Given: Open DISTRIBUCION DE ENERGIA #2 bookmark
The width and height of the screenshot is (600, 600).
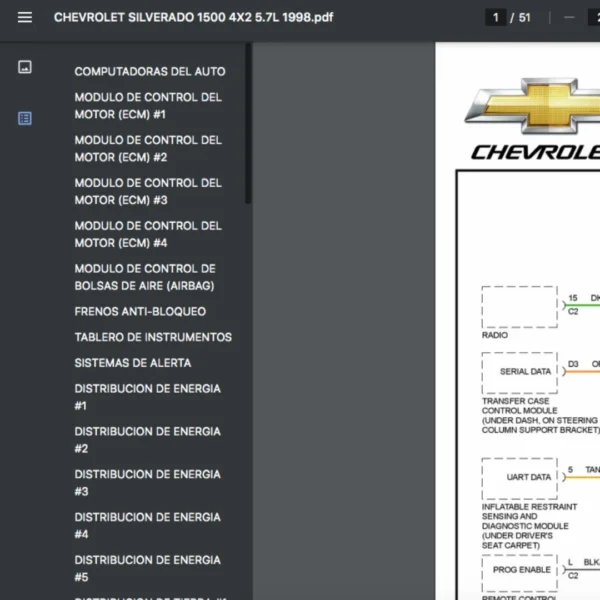Looking at the screenshot, I should coord(148,440).
